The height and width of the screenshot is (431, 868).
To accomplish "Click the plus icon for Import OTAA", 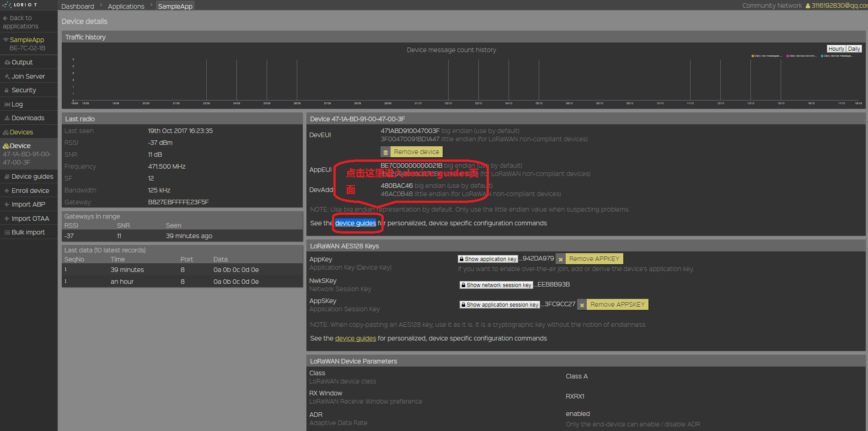I will [7, 218].
